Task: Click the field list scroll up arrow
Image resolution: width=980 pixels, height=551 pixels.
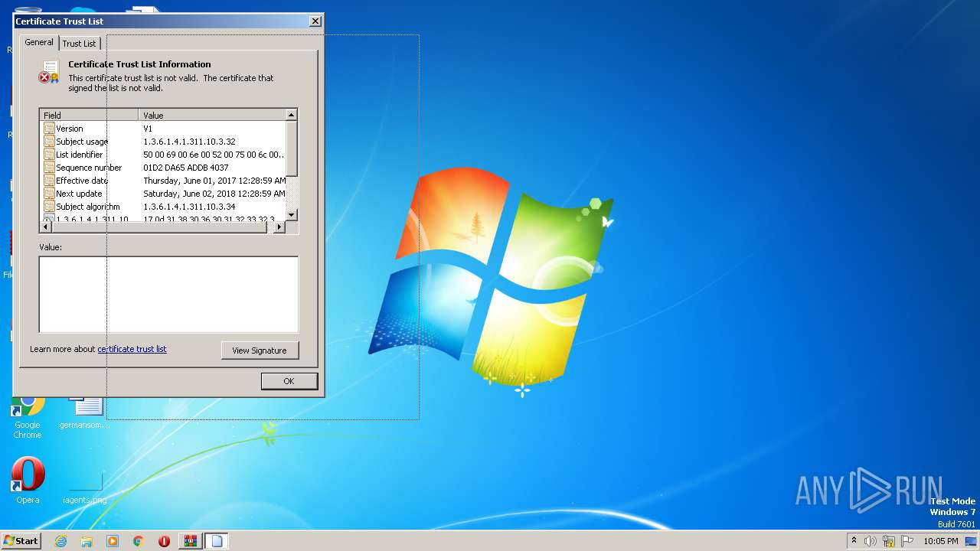Action: 292,115
